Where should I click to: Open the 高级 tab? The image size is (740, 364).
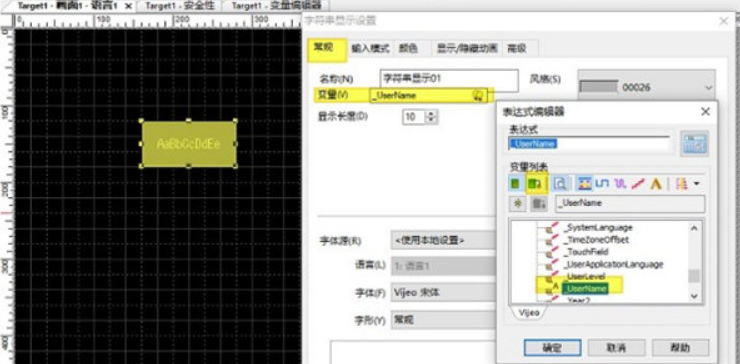pyautogui.click(x=517, y=48)
